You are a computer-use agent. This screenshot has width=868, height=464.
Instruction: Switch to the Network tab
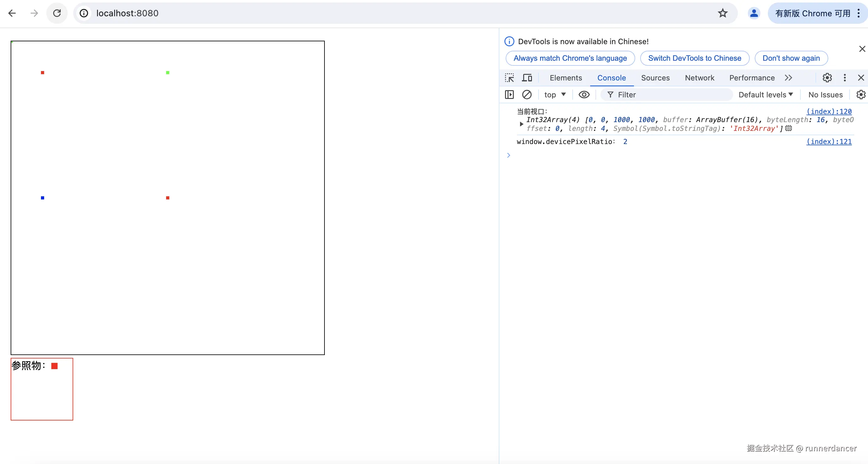tap(699, 78)
